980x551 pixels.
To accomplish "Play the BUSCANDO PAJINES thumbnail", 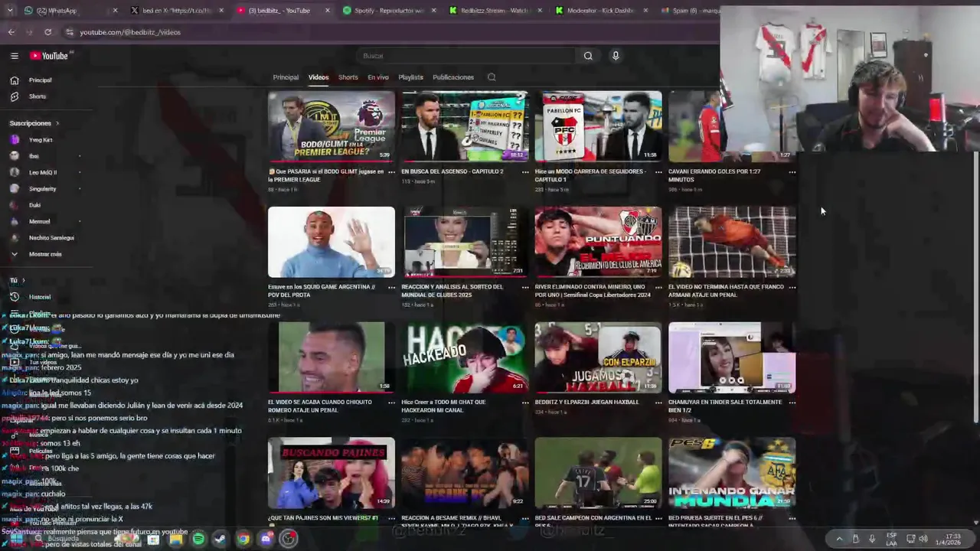I will [x=332, y=473].
